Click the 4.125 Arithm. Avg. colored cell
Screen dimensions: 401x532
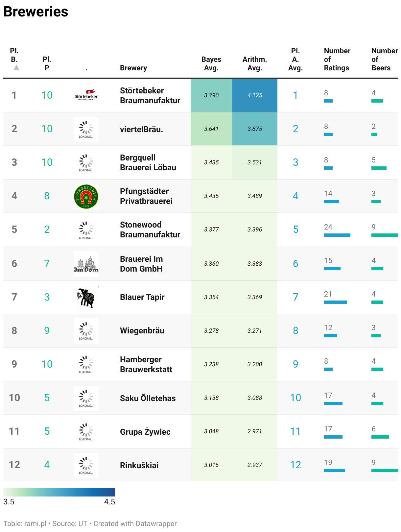pos(255,95)
